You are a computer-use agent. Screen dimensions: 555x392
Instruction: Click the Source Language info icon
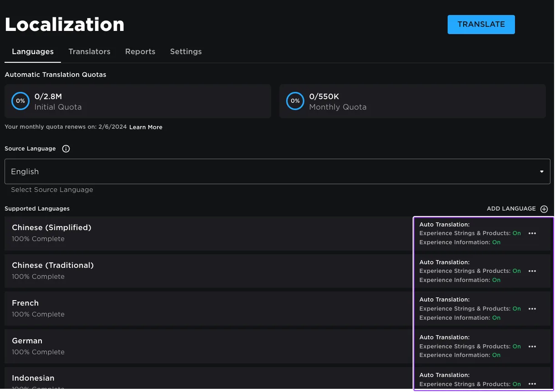[66, 149]
